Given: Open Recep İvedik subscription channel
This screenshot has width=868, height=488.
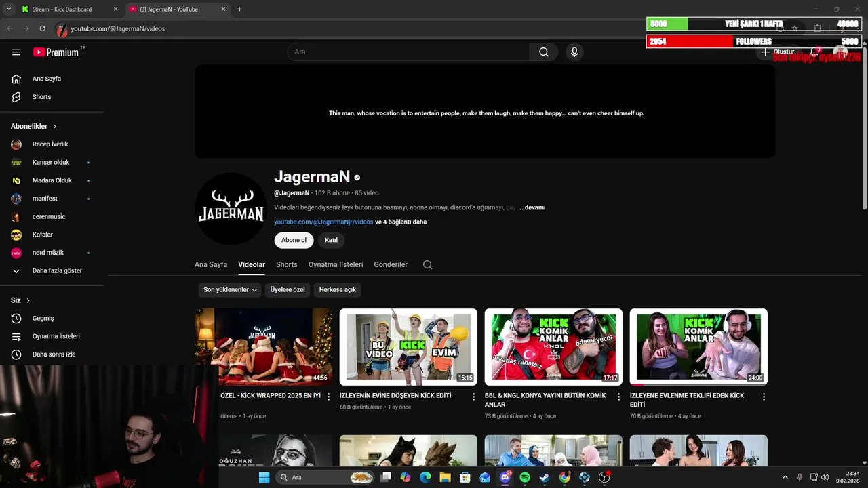Looking at the screenshot, I should [52, 144].
